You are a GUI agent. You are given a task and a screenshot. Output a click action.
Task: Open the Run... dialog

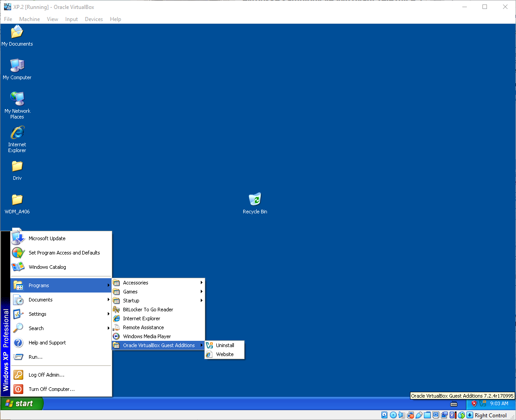coord(61,357)
